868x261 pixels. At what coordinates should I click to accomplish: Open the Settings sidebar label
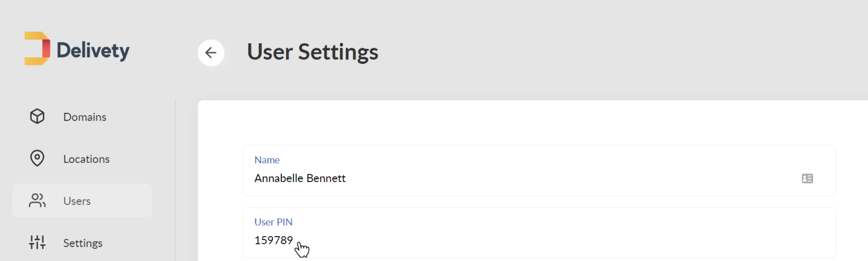[x=83, y=243]
